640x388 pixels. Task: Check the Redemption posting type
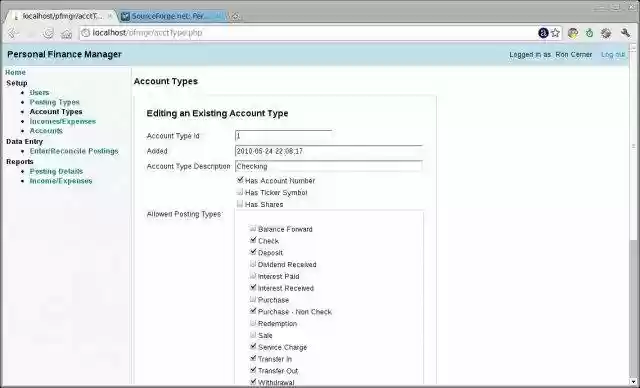[x=253, y=323]
